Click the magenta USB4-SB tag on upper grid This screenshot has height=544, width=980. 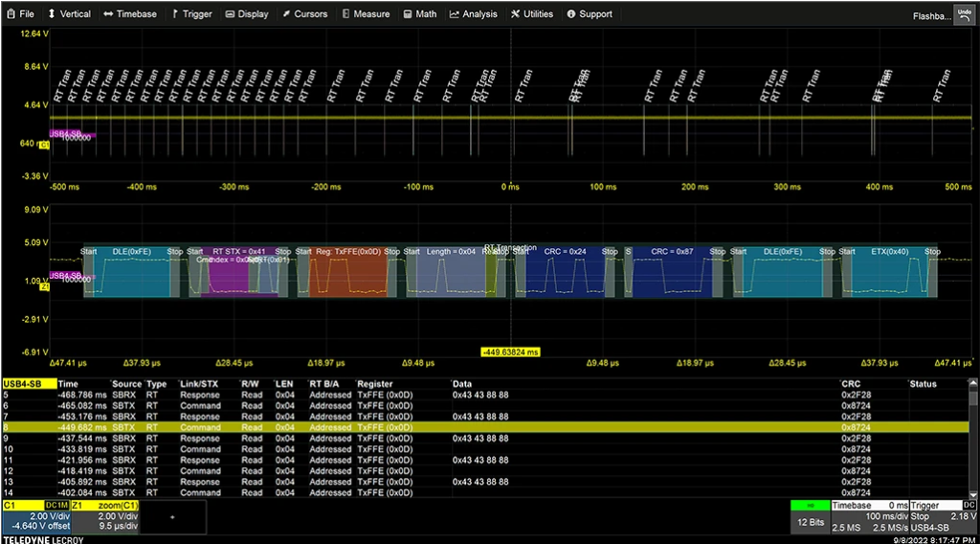pyautogui.click(x=65, y=134)
